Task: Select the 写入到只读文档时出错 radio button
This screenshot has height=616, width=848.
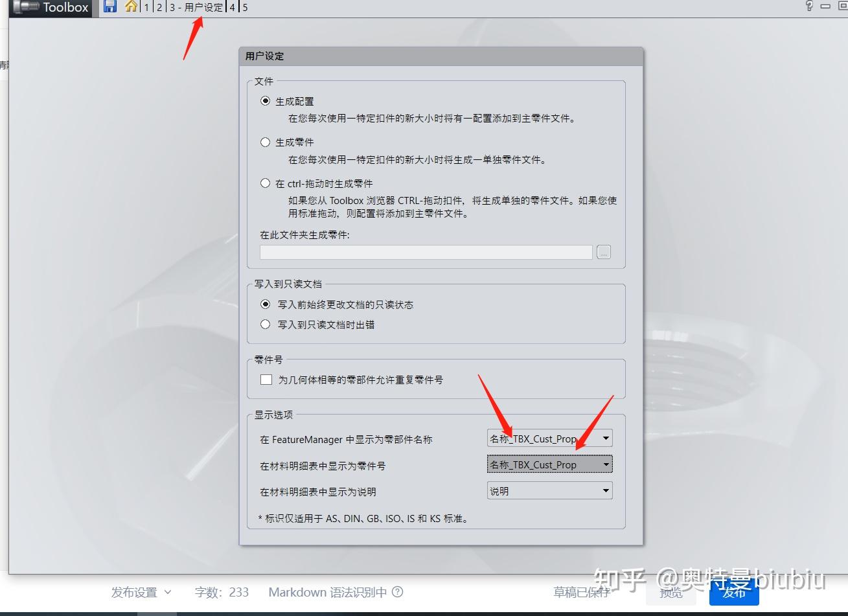Action: [266, 325]
